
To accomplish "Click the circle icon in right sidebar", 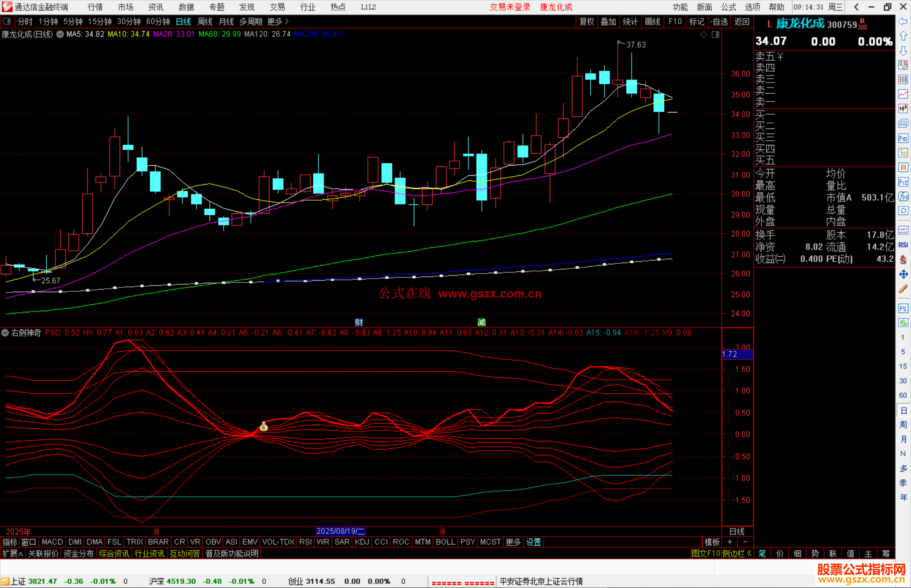I will (x=903, y=211).
